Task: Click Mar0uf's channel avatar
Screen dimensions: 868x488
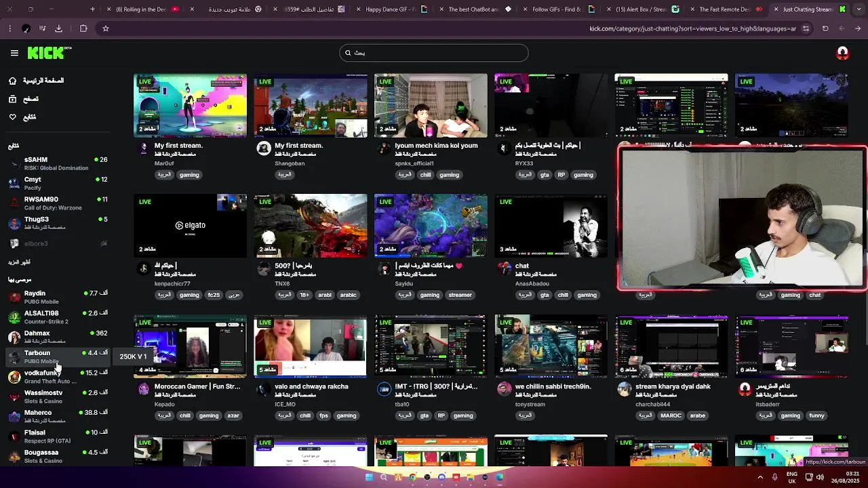Action: coord(144,148)
